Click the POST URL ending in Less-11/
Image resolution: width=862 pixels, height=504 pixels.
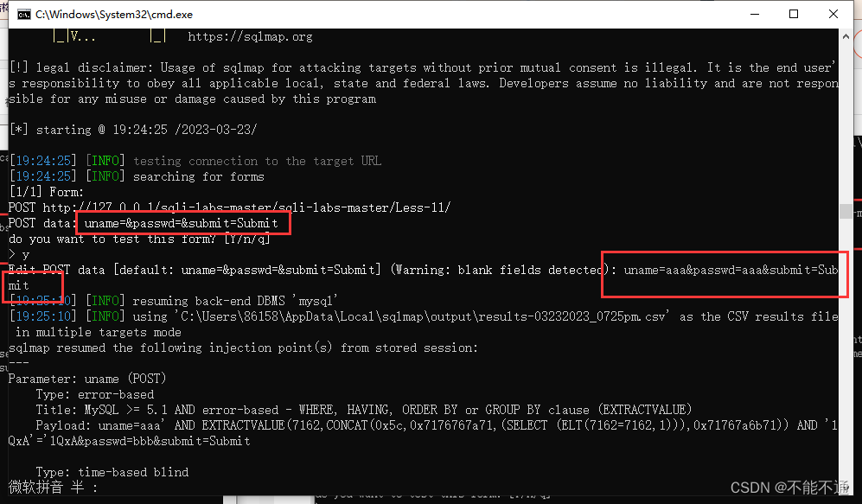point(246,207)
